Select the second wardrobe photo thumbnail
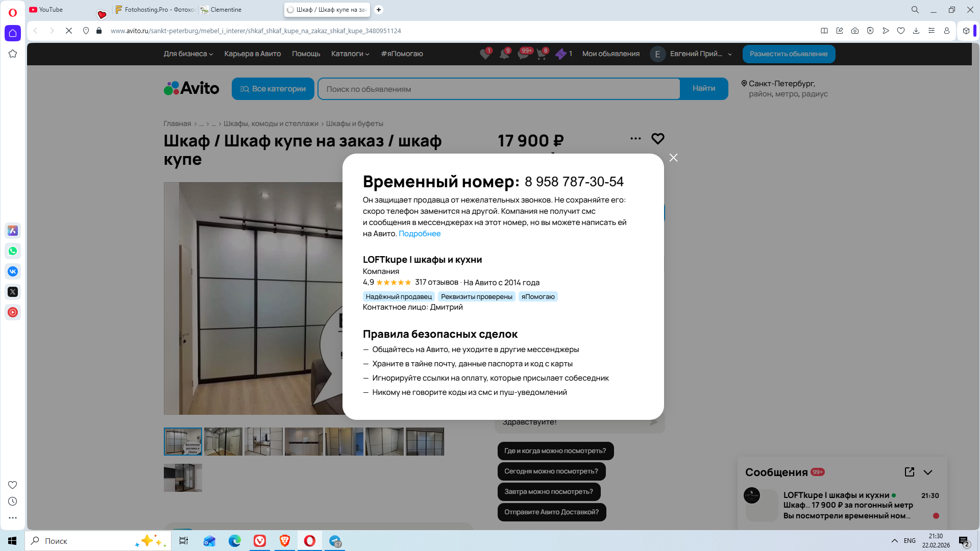Viewport: 980px width, 551px height. [223, 442]
